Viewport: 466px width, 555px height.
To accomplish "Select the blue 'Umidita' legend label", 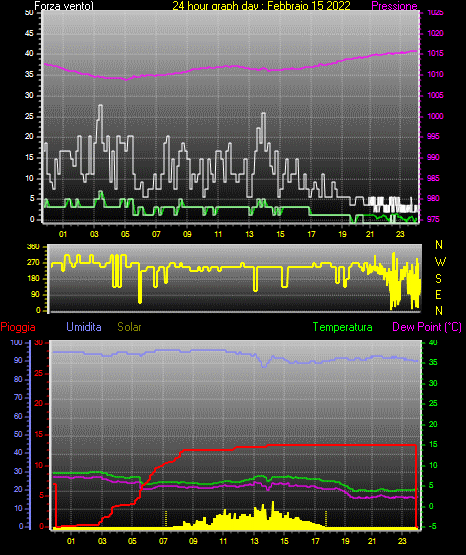I will 84,327.
